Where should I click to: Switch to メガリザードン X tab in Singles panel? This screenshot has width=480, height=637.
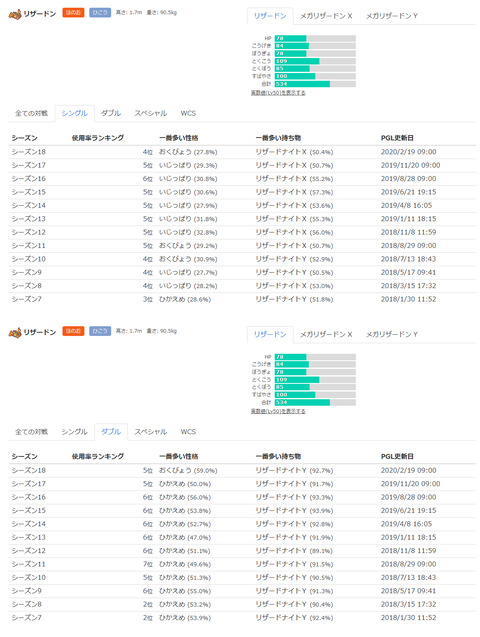tap(326, 16)
